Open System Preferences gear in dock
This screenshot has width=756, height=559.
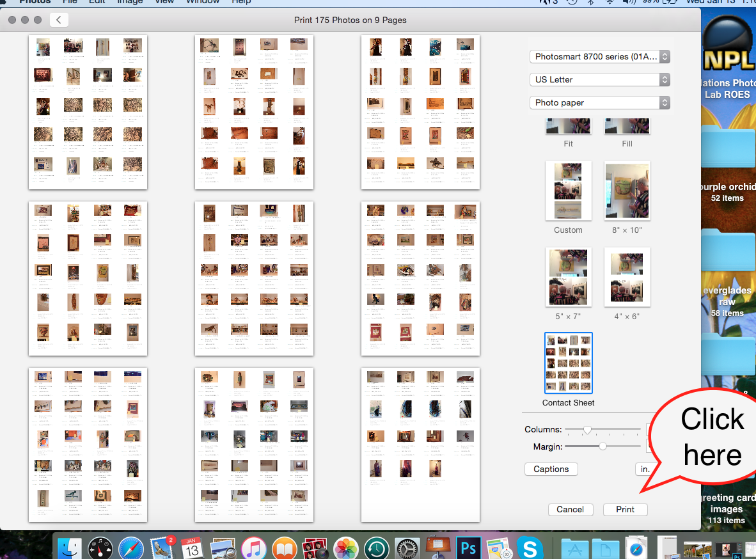[x=407, y=548]
